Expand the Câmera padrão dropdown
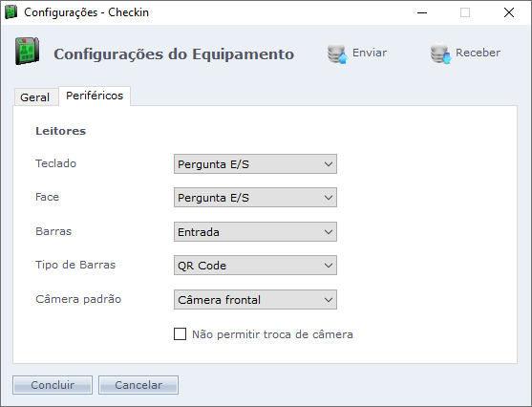Screen dimensions: 532x407 click(255, 299)
